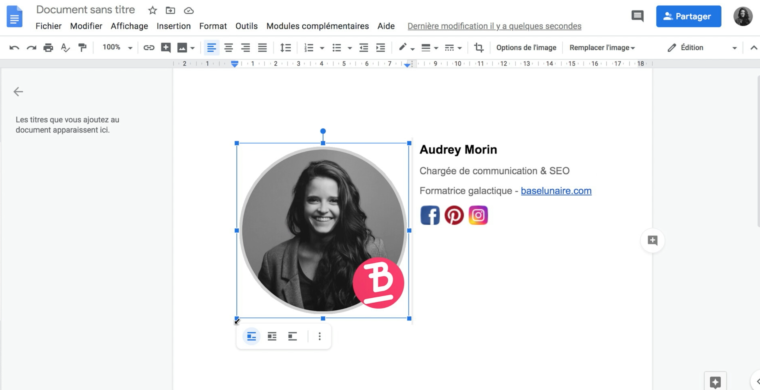The height and width of the screenshot is (390, 760).
Task: Open the Insertion menu
Action: (174, 26)
